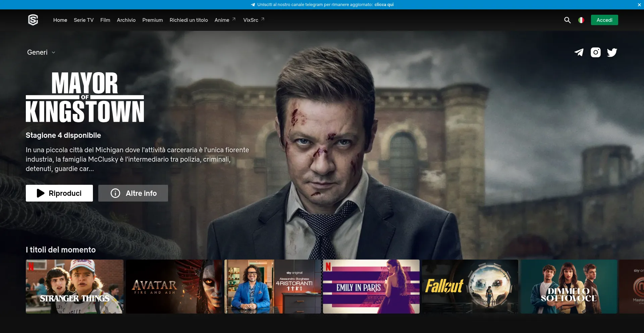644x333 pixels.
Task: Click the info icon in Altre info
Action: coord(115,193)
